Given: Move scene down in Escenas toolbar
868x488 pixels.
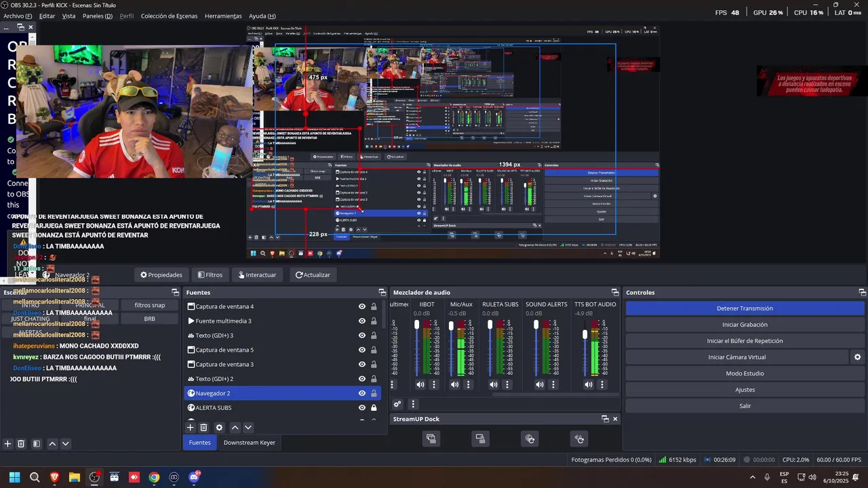Looking at the screenshot, I should 66,444.
